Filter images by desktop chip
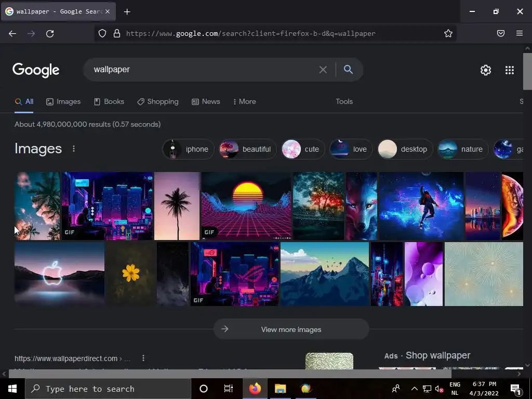Viewport: 532px width, 399px height. tap(405, 149)
